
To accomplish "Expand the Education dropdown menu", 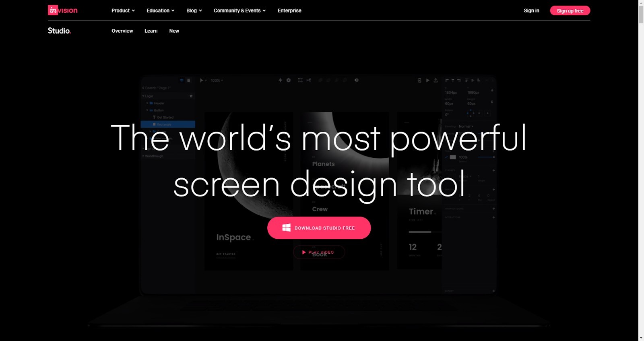I will pos(161,10).
